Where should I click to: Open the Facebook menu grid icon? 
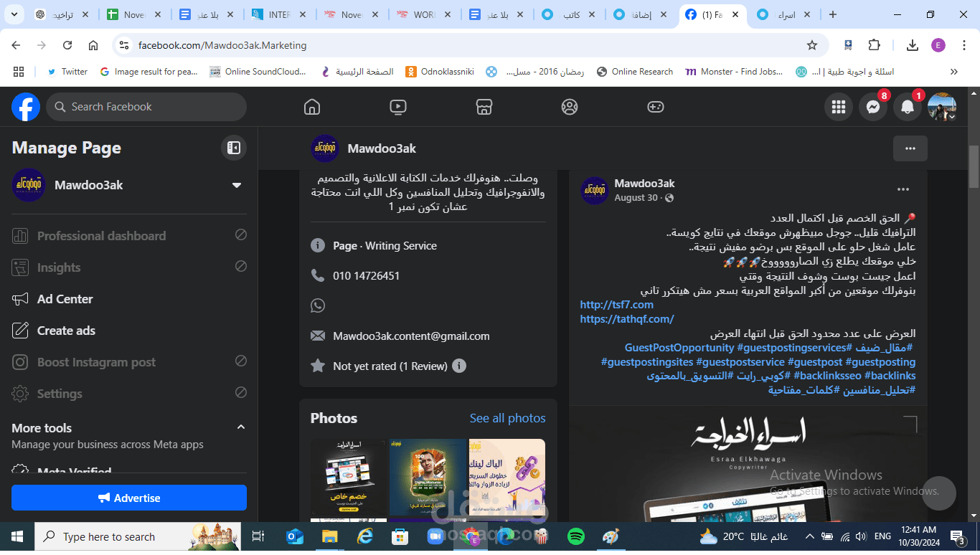tap(839, 107)
